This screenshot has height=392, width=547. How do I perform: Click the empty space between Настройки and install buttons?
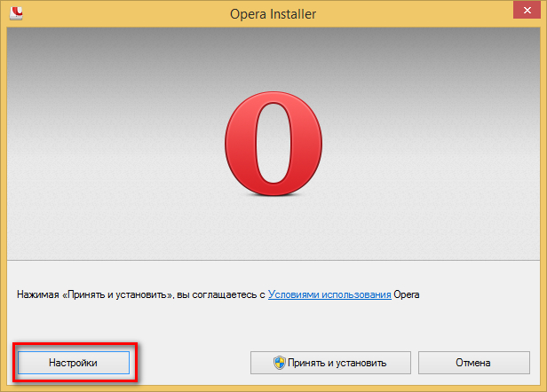191,363
